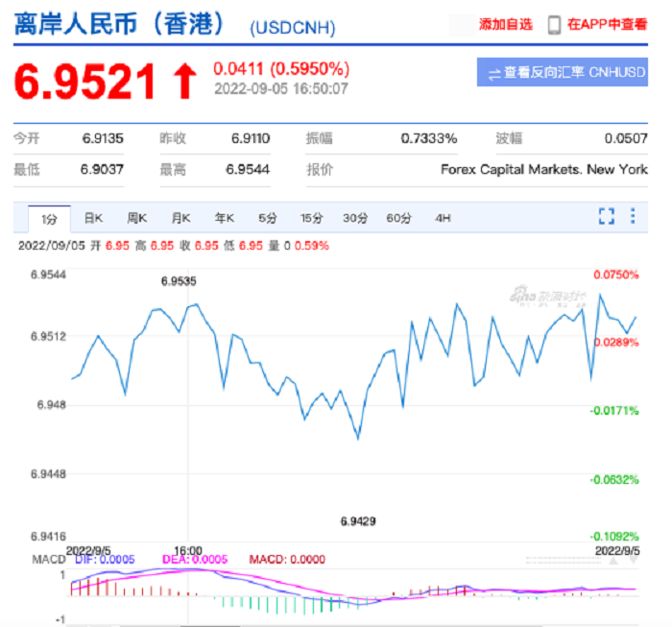Click the 0.0750% axis label
672x627 pixels.
(616, 275)
